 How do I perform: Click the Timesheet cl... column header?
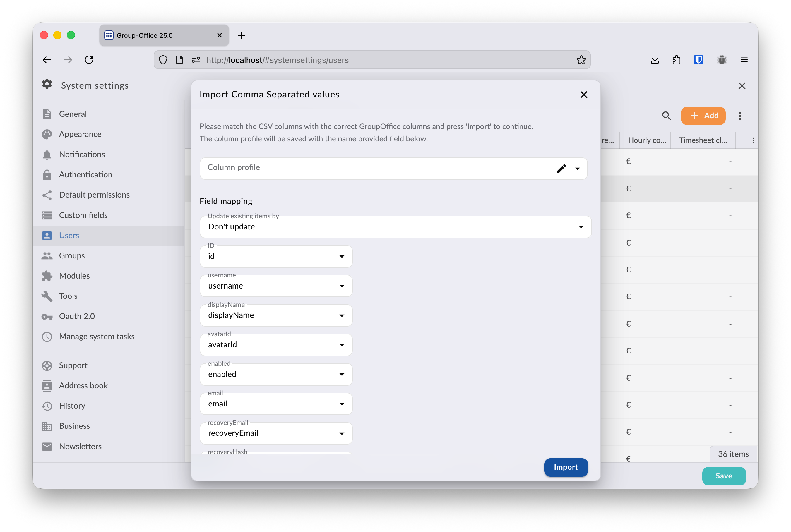pos(703,140)
